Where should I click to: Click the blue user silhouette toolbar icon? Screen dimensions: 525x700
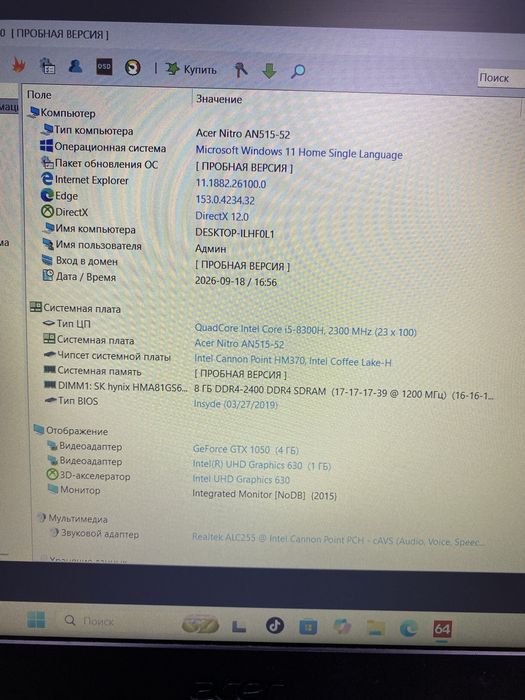click(75, 66)
